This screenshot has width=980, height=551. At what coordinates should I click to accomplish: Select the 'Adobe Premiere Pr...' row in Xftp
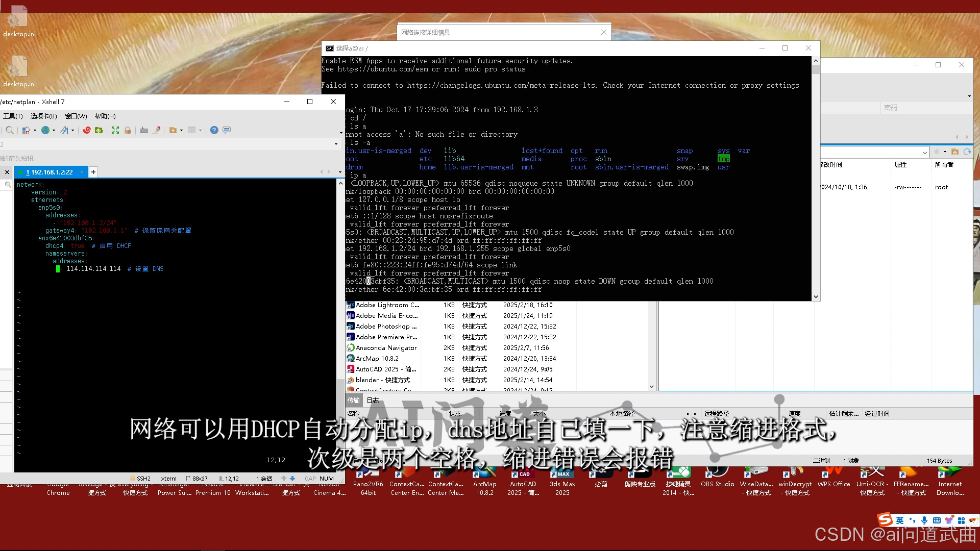click(497, 337)
